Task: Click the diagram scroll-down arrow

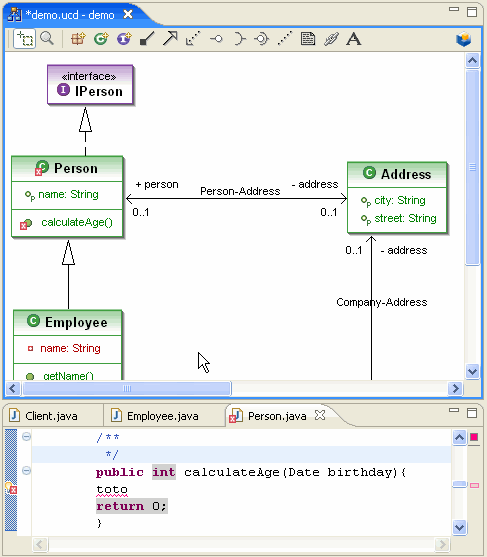Action: tap(472, 372)
